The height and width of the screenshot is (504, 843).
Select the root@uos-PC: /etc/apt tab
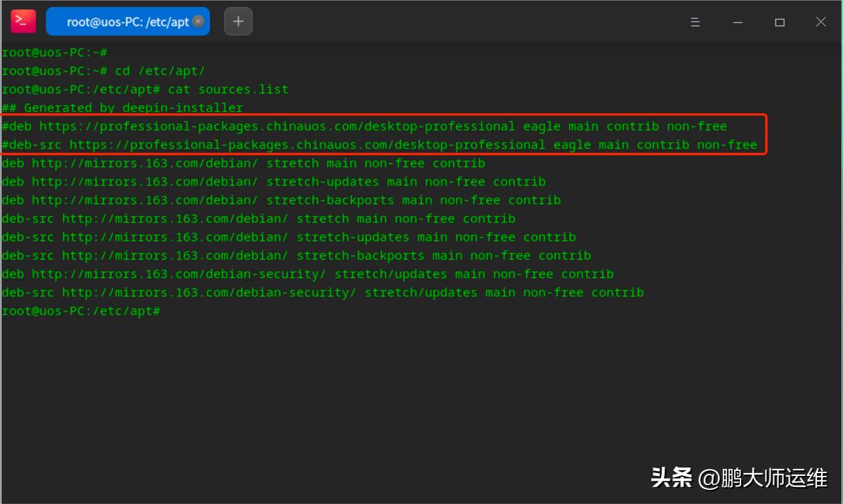click(x=128, y=22)
